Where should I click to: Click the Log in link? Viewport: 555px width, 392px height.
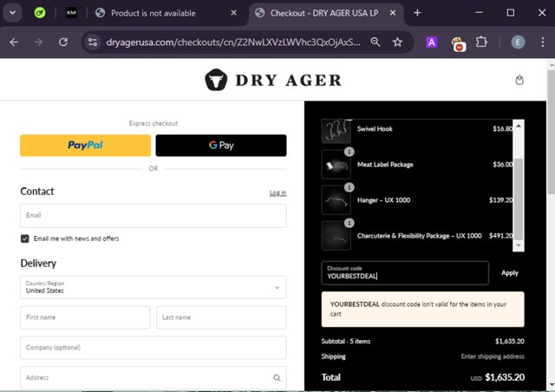tap(277, 193)
